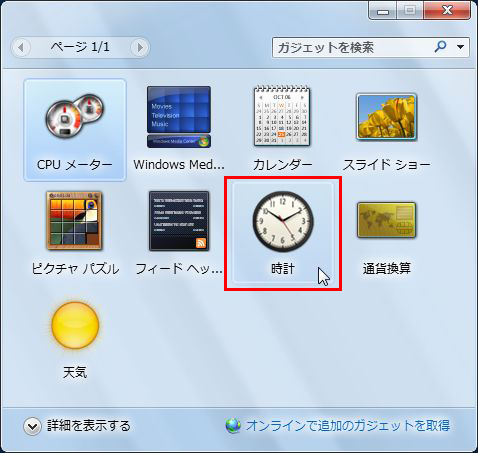478x453 pixels.
Task: Click the ピクチャ パズル label text
Action: (75, 269)
